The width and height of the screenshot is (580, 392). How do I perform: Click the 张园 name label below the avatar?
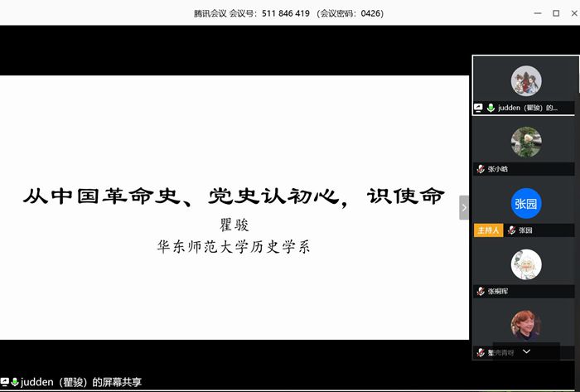(525, 230)
